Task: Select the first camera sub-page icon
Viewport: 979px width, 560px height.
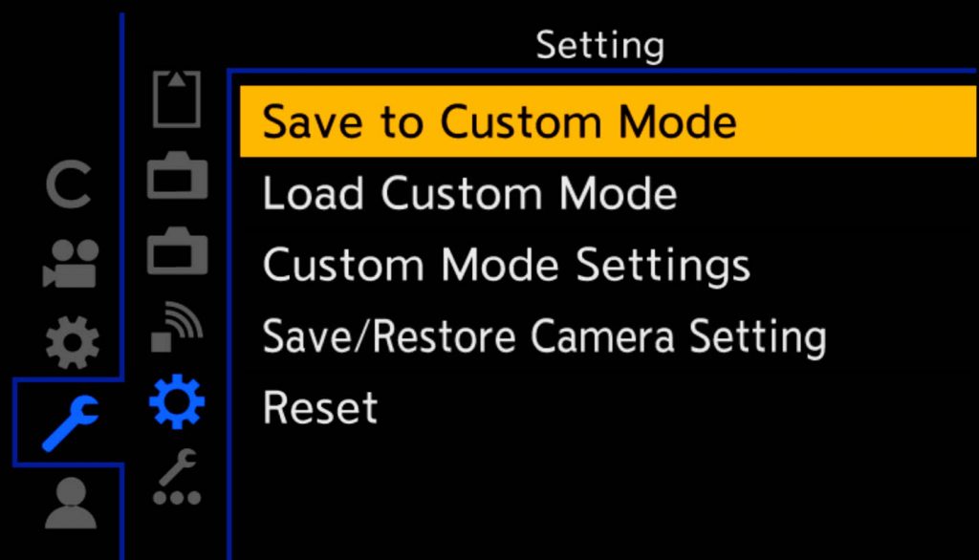Action: (177, 177)
